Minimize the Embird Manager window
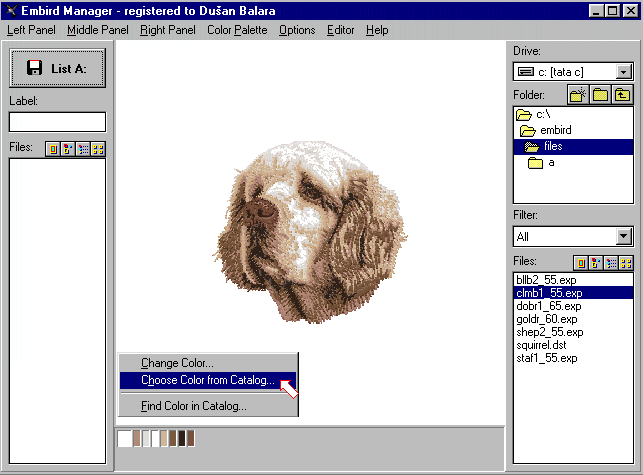643x475 pixels. 597,11
